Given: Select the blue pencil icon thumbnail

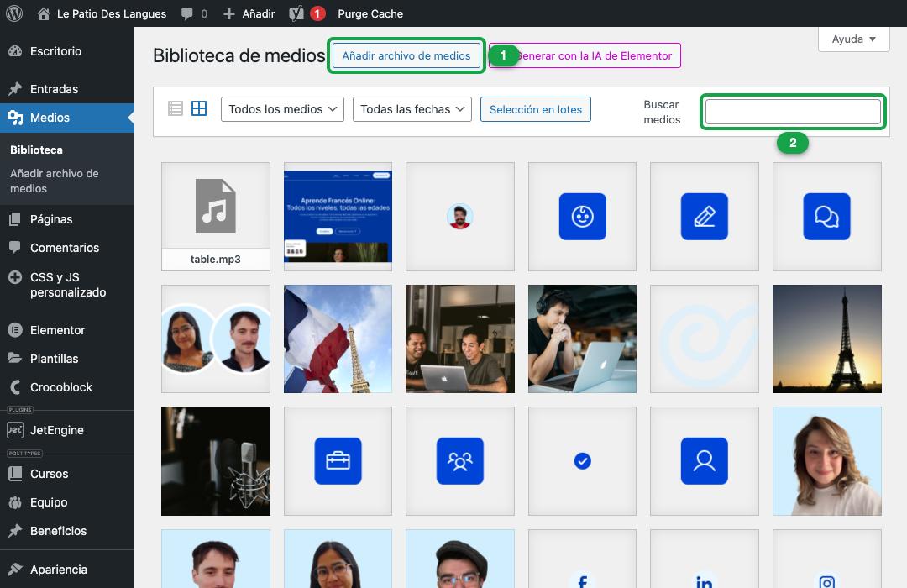Looking at the screenshot, I should point(705,217).
